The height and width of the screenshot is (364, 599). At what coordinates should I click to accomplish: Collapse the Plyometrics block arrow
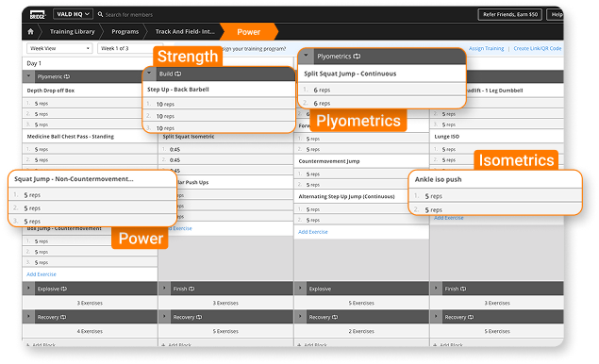pyautogui.click(x=306, y=57)
